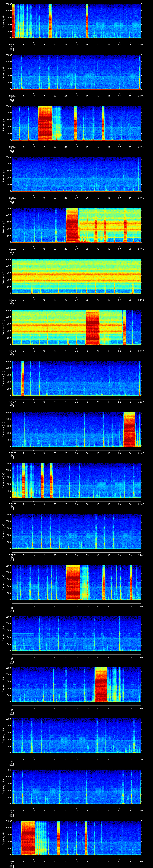
Task: Click the 13:35:00 time axis label
Action: coord(12,708)
